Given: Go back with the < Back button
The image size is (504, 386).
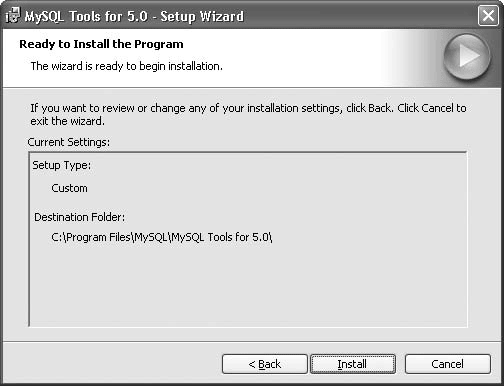Looking at the screenshot, I should [x=265, y=364].
